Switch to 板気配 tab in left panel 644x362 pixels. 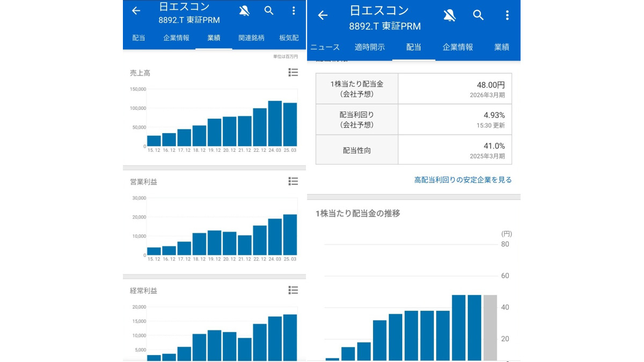pos(289,38)
